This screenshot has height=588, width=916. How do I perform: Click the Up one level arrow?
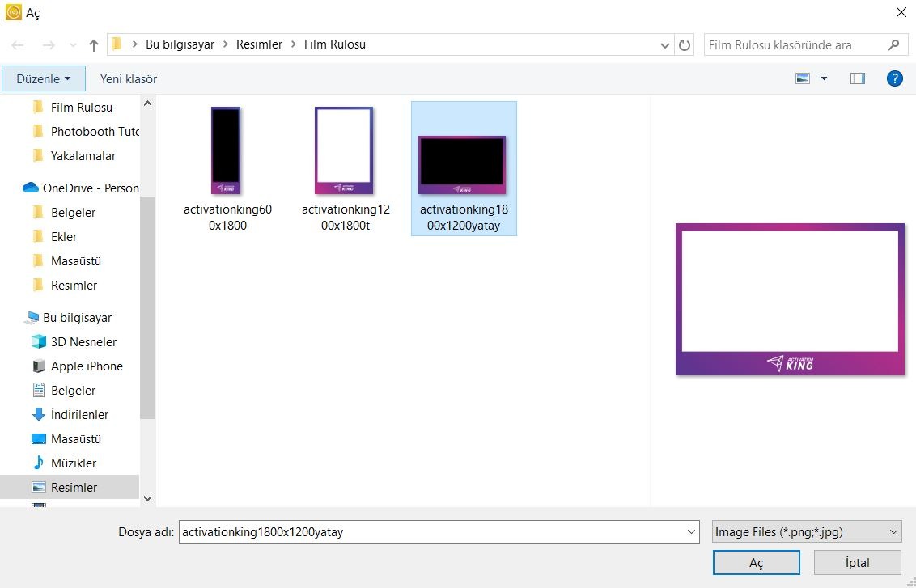click(x=94, y=45)
